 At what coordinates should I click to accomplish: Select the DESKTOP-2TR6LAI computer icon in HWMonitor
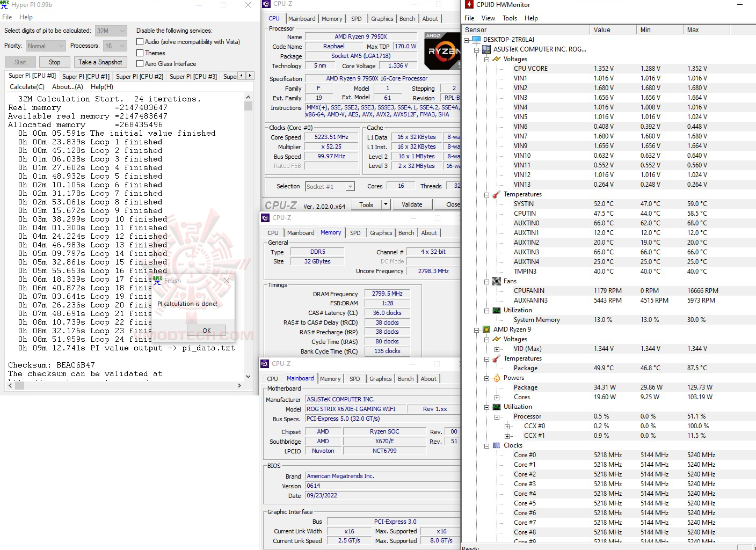point(476,40)
